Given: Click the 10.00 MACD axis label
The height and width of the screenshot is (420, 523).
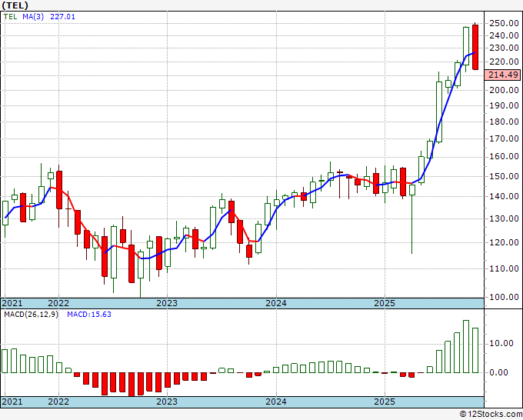Looking at the screenshot, I should pos(501,344).
